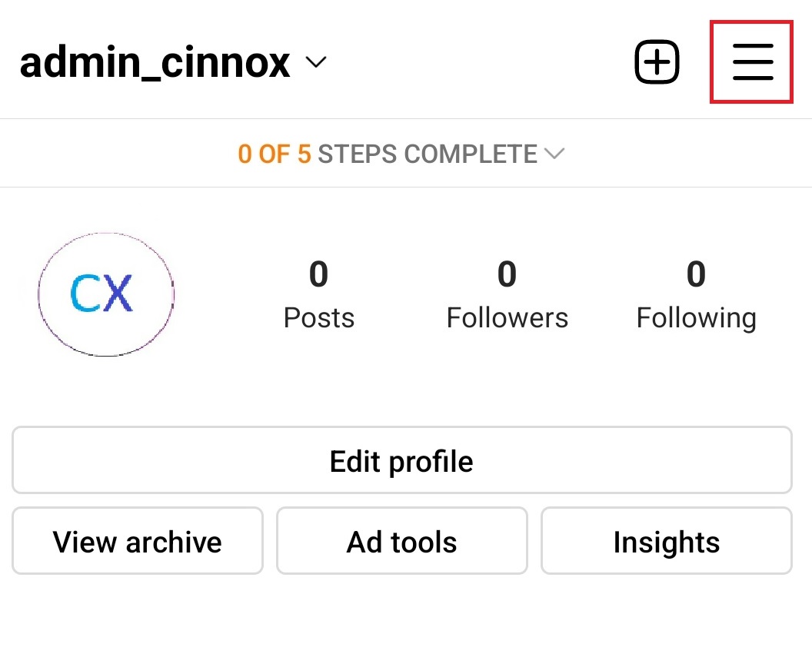The image size is (812, 657).
Task: Tap the zero count above Followers
Action: (507, 274)
